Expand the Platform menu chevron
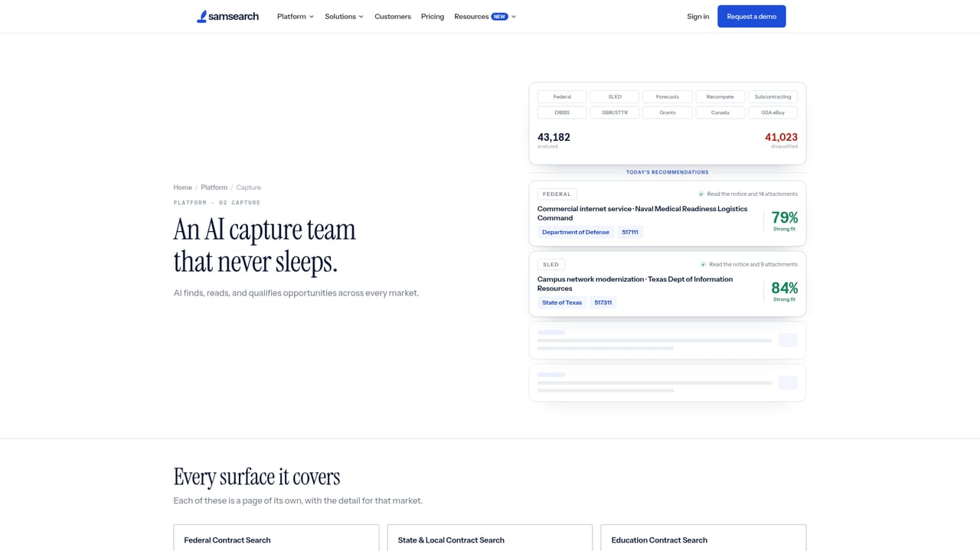Viewport: 980px width, 551px height. (312, 17)
